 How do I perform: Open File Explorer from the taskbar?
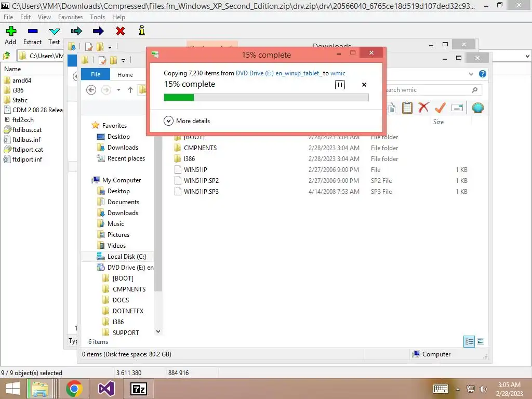[x=40, y=389]
